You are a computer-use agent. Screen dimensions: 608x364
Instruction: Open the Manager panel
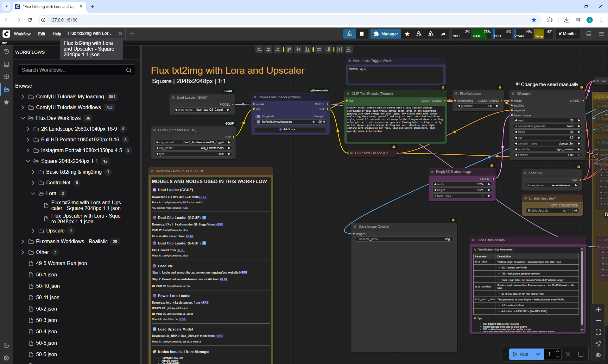click(x=386, y=34)
